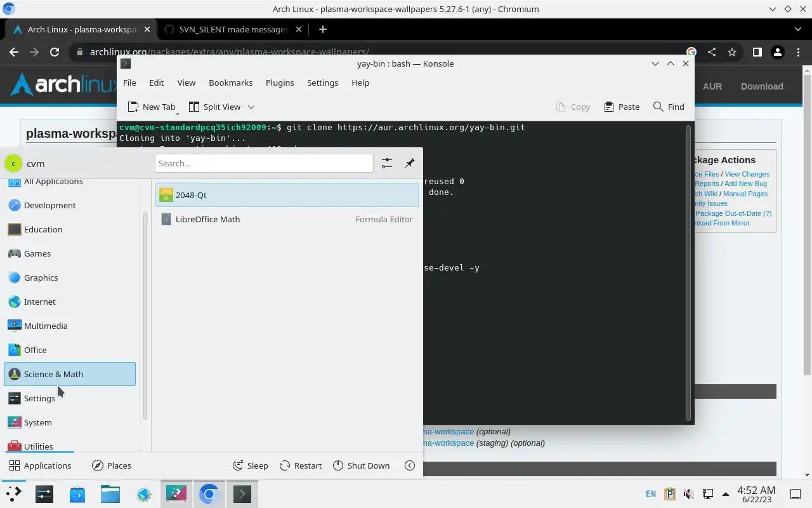Click New Tab in Konsole toolbar
Viewport: 812px width, 508px height.
(152, 107)
